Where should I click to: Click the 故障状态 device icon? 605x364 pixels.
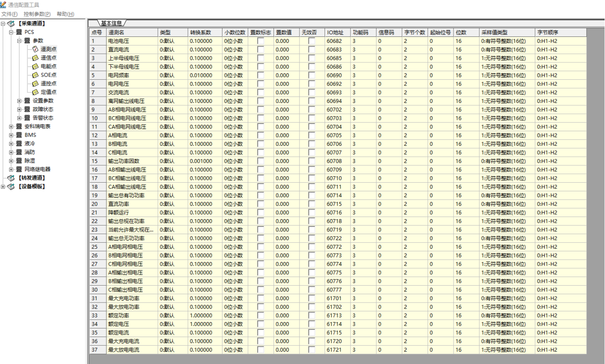(27, 109)
